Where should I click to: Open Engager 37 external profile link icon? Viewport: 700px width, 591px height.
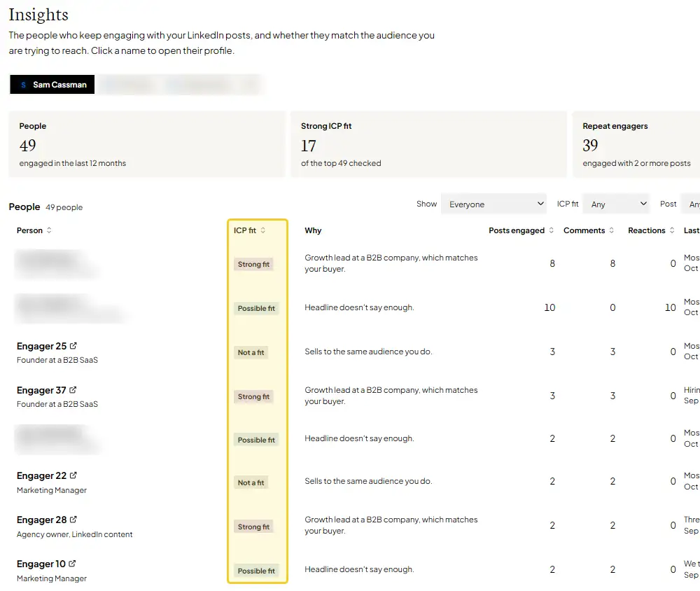tap(73, 390)
